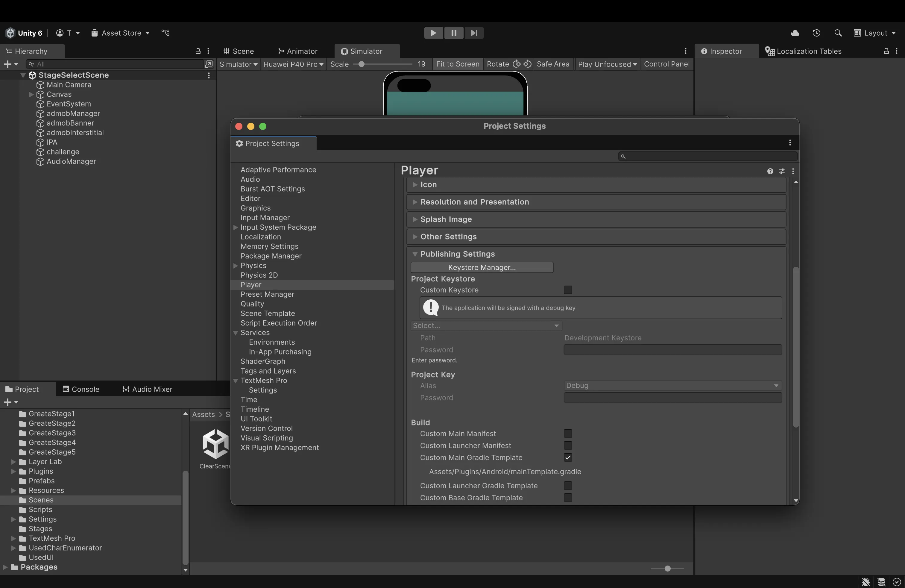The image size is (905, 588).
Task: Open Unity Cloud services icon
Action: point(795,33)
